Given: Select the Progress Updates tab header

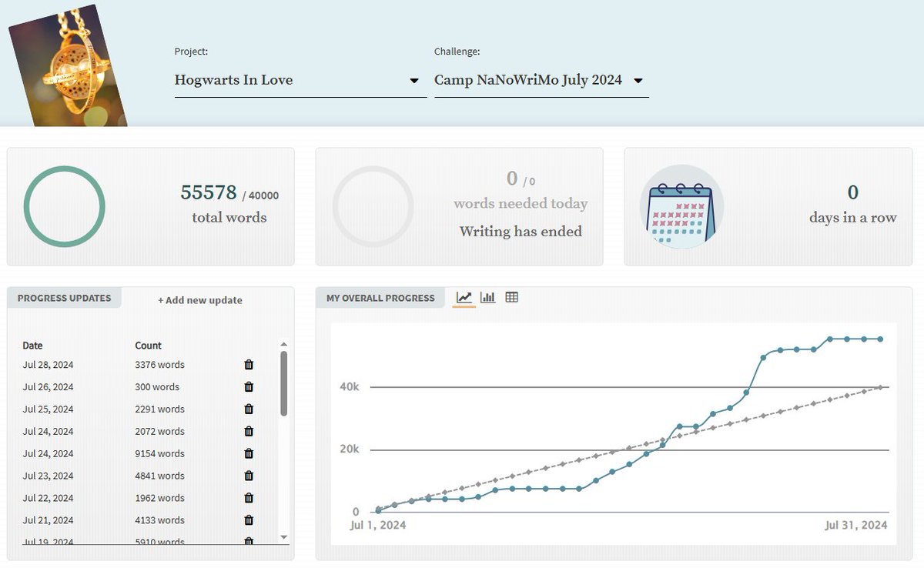Looking at the screenshot, I should pyautogui.click(x=65, y=298).
